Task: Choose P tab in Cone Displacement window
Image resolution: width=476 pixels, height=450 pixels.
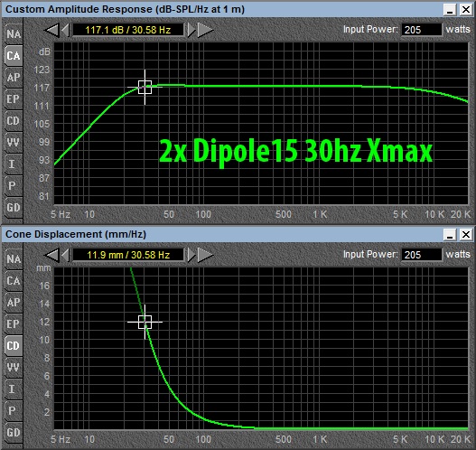Action: pos(14,410)
